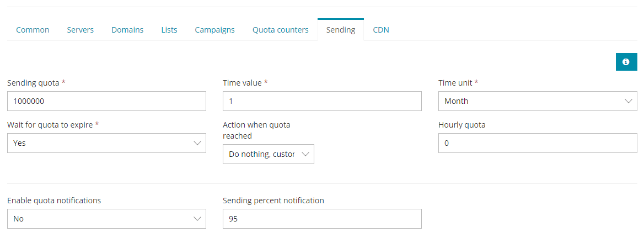Image resolution: width=644 pixels, height=232 pixels.
Task: Open Wait for quota to expire dropdown
Action: 106,143
